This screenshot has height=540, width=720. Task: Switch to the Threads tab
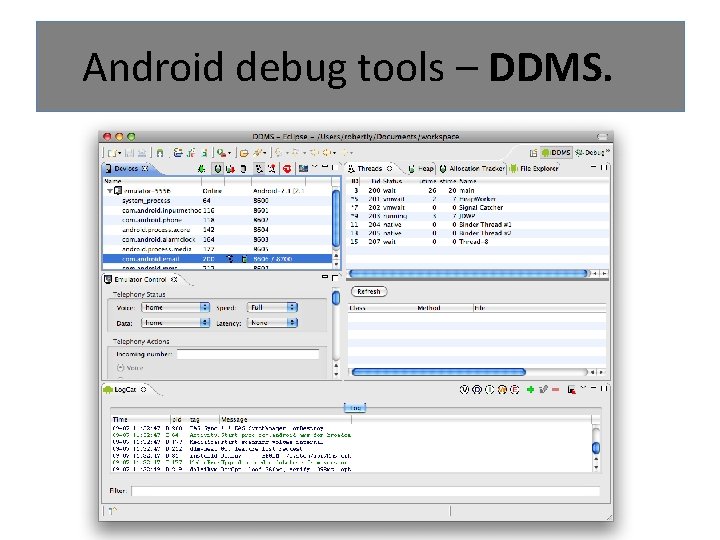[371, 169]
